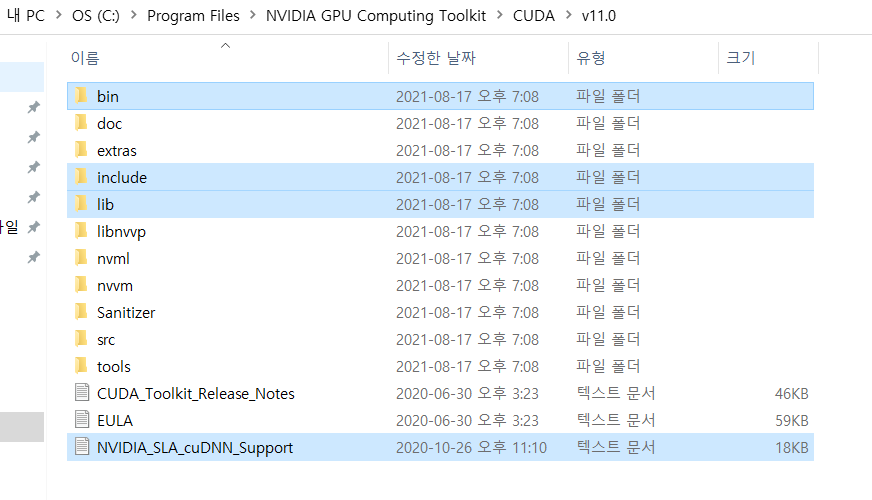This screenshot has height=500, width=872.
Task: Click the CUDA_Toolkit_Release_Notes text file icon
Action: 82,393
